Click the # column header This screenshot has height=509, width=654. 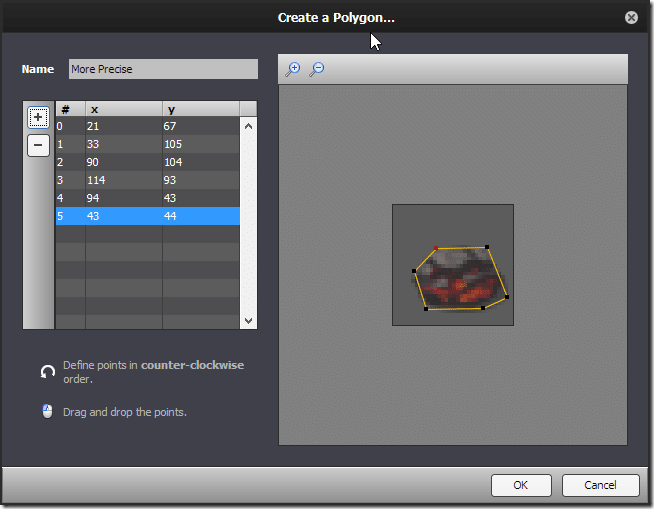(x=70, y=109)
